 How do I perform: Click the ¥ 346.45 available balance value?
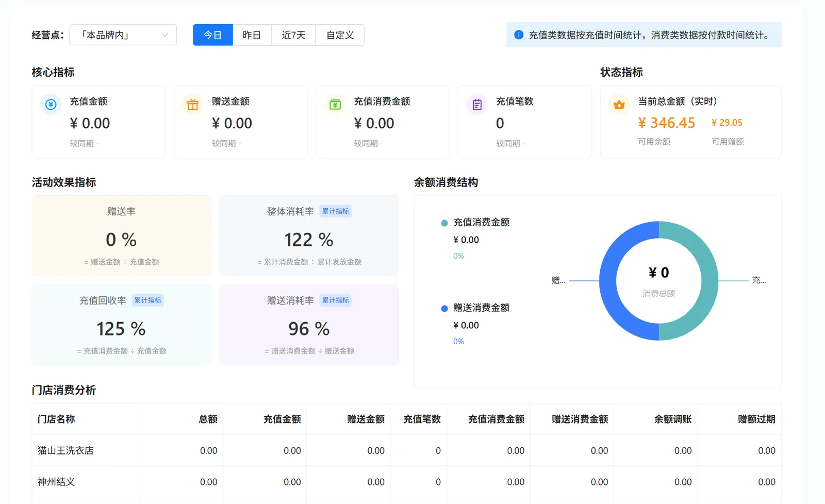(666, 123)
